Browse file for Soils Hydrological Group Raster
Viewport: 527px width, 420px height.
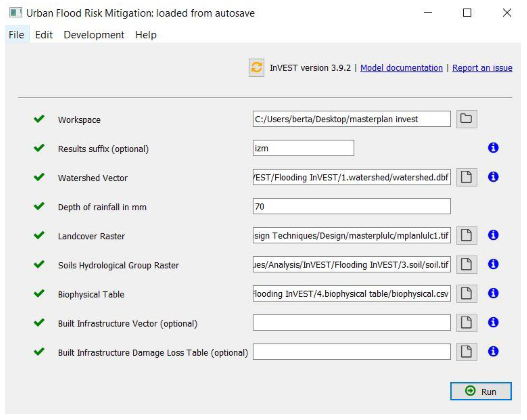tap(466, 264)
